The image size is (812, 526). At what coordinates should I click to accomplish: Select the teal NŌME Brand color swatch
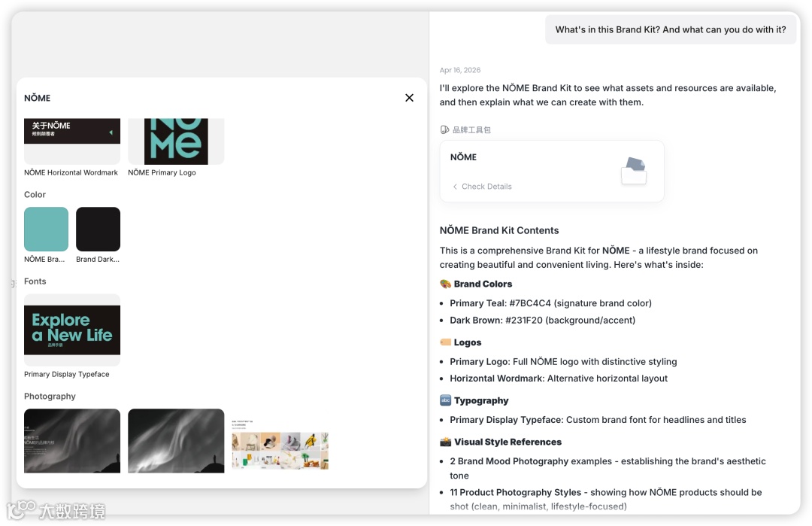click(46, 229)
